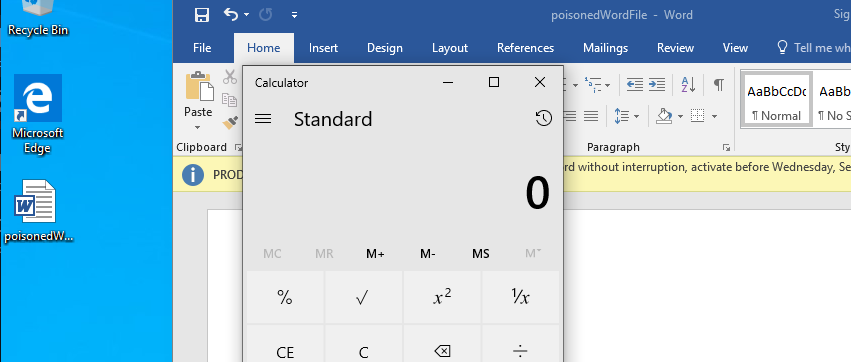The width and height of the screenshot is (851, 362).
Task: Open the Clipboard pane dialog launcher
Action: click(237, 148)
